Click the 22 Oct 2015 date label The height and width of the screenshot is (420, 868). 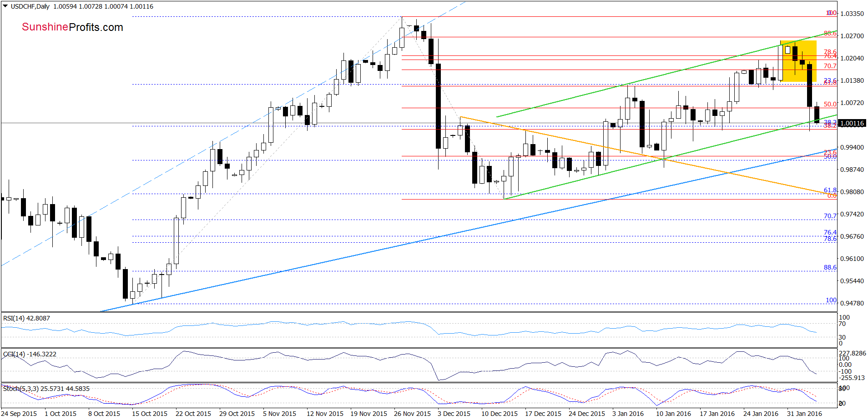point(193,414)
